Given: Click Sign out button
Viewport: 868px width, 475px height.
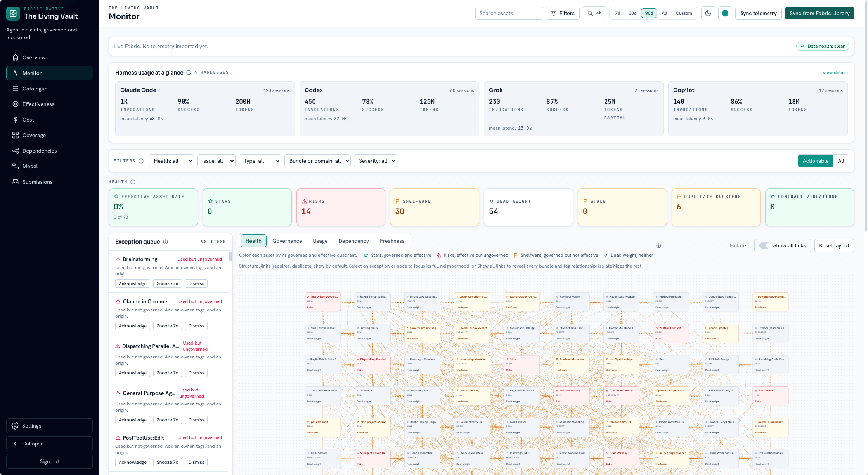Looking at the screenshot, I should [x=49, y=461].
